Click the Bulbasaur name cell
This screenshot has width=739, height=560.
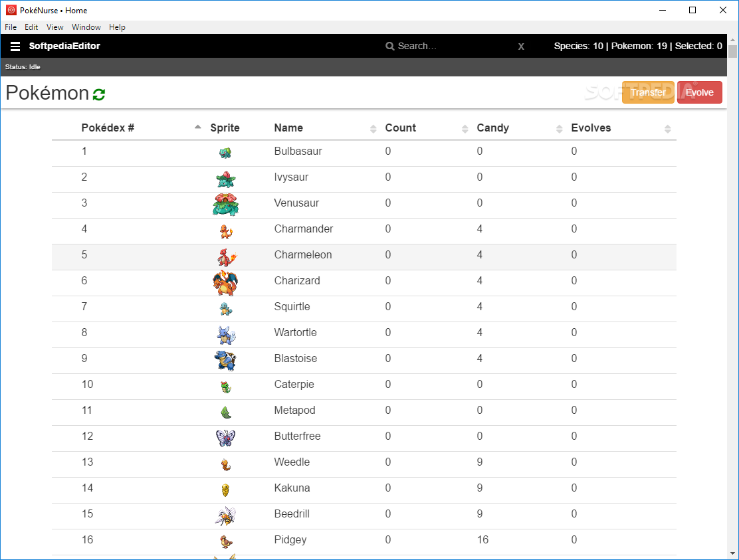(x=298, y=151)
